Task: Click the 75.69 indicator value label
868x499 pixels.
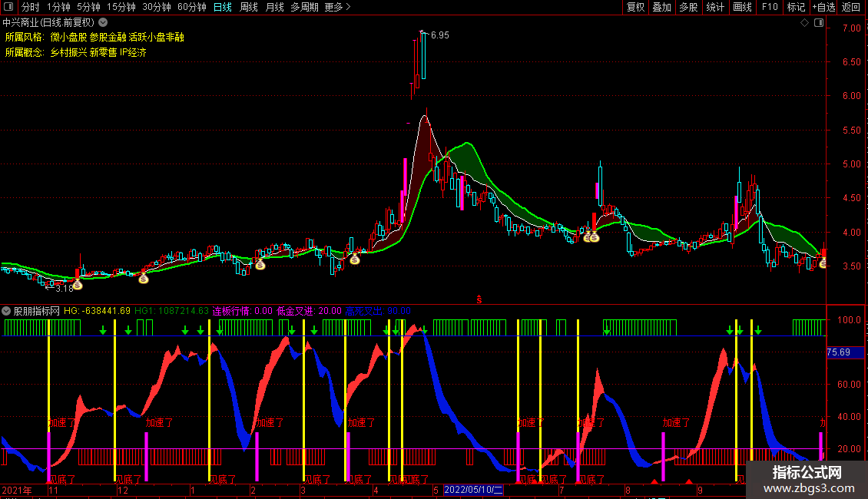Action: click(838, 352)
